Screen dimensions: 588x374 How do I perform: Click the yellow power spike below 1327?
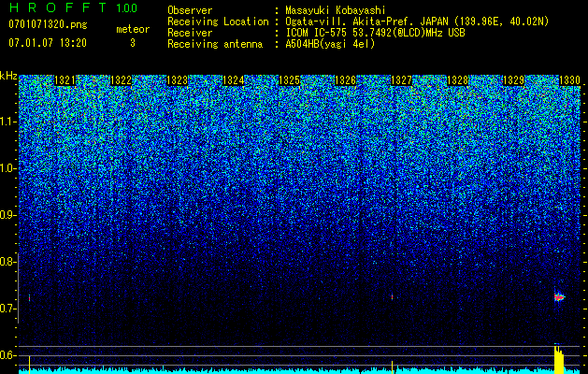coord(393,367)
